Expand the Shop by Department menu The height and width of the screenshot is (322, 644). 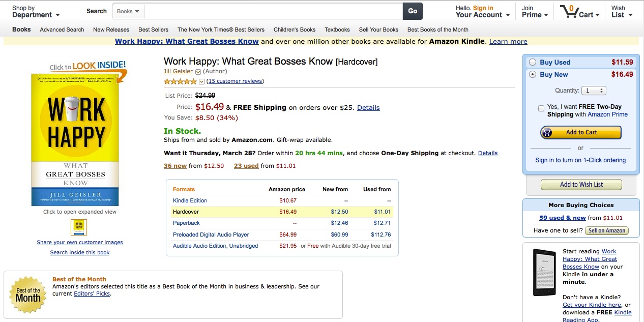point(36,15)
